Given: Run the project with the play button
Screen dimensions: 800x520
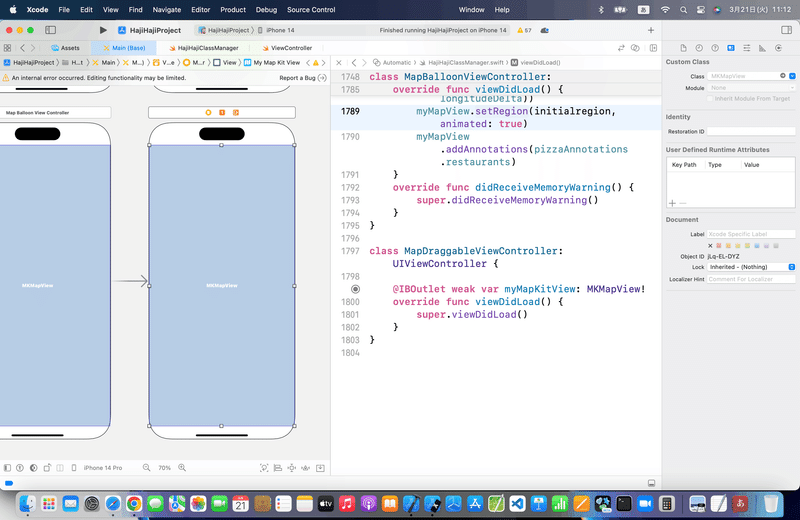Looking at the screenshot, I should (x=103, y=30).
